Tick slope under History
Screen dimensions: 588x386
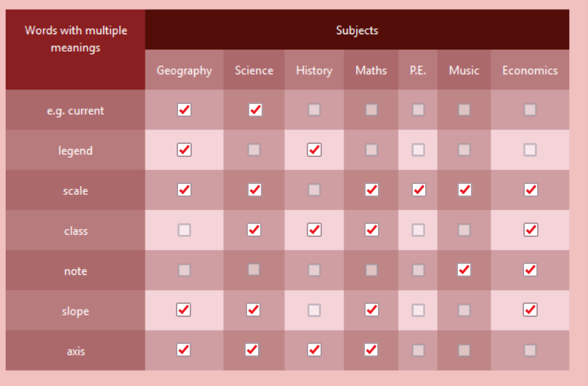click(314, 310)
